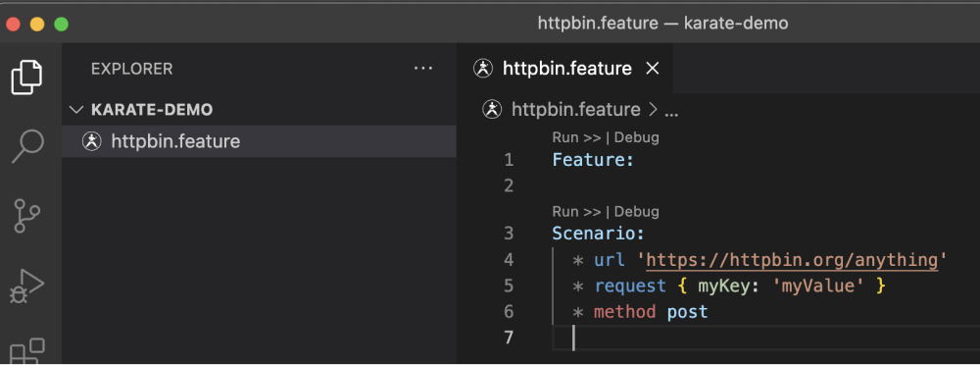The width and height of the screenshot is (980, 365).
Task: Click Run >> above the Scenario line
Action: (x=576, y=211)
